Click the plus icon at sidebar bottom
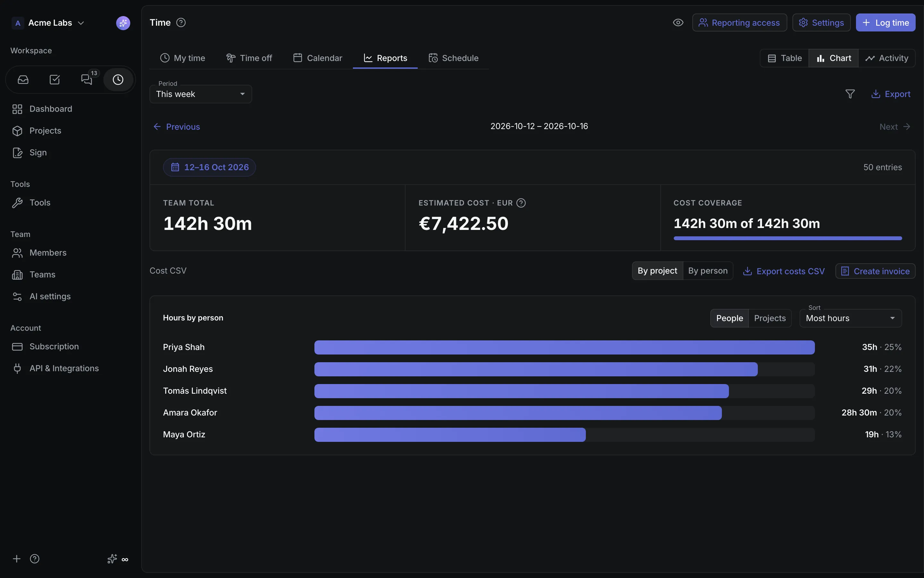 [x=16, y=559]
